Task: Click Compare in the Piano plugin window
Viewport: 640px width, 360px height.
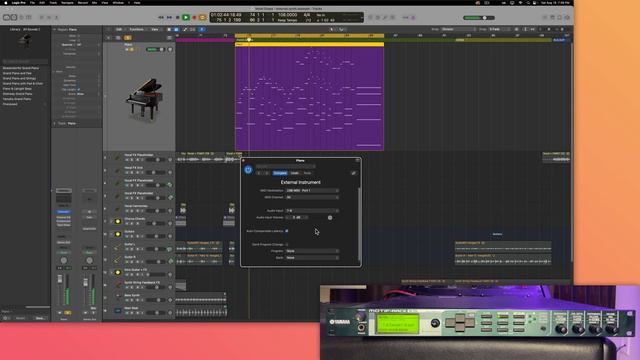Action: (x=280, y=173)
